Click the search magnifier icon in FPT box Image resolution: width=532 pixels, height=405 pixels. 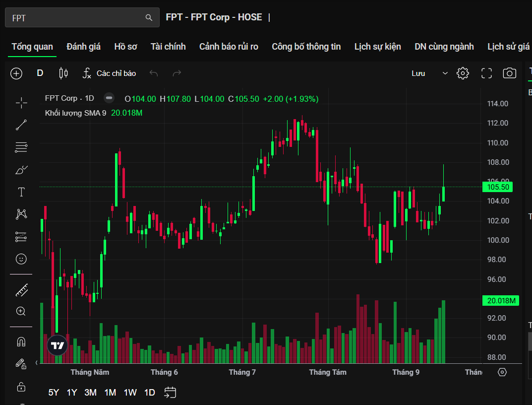point(149,18)
